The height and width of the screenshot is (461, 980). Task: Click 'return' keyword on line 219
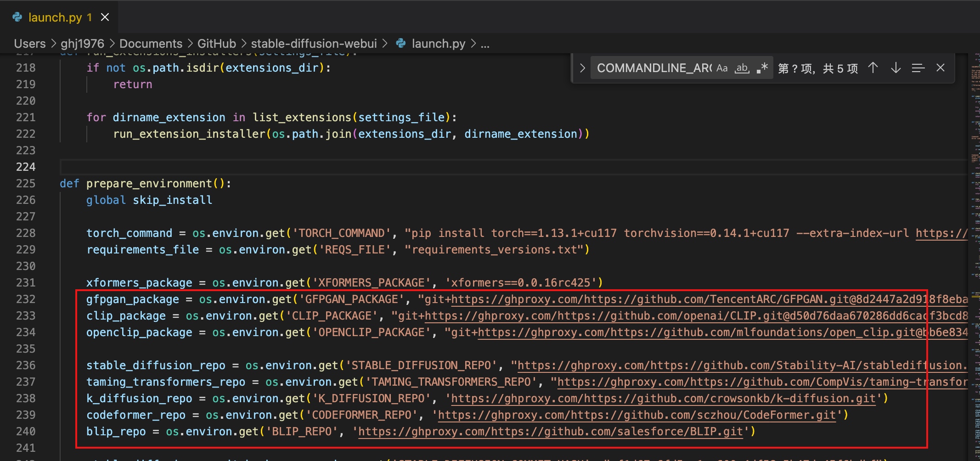[x=133, y=84]
